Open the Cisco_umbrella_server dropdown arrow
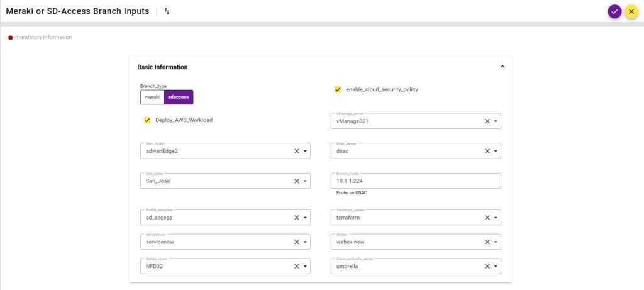This screenshot has height=290, width=644. pos(496,266)
